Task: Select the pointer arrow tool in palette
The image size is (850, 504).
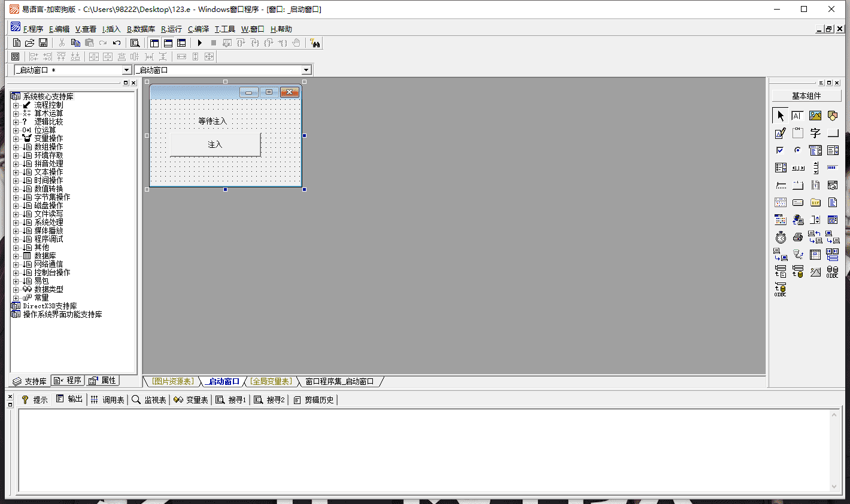Action: pos(781,116)
